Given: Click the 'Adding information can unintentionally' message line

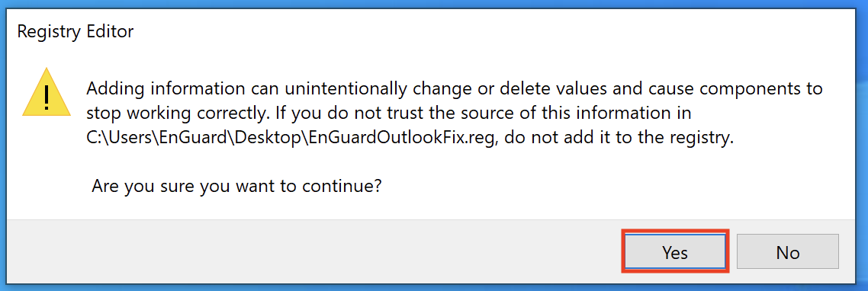Looking at the screenshot, I should point(455,89).
